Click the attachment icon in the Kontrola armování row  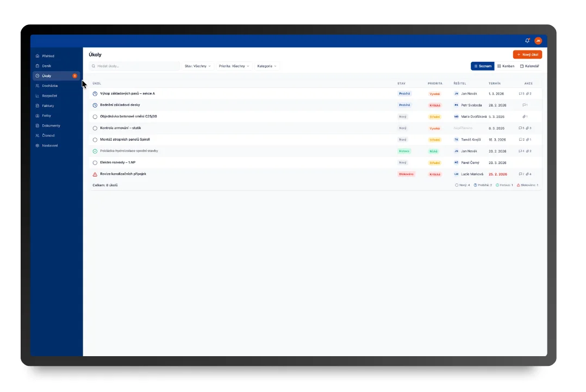pos(528,129)
